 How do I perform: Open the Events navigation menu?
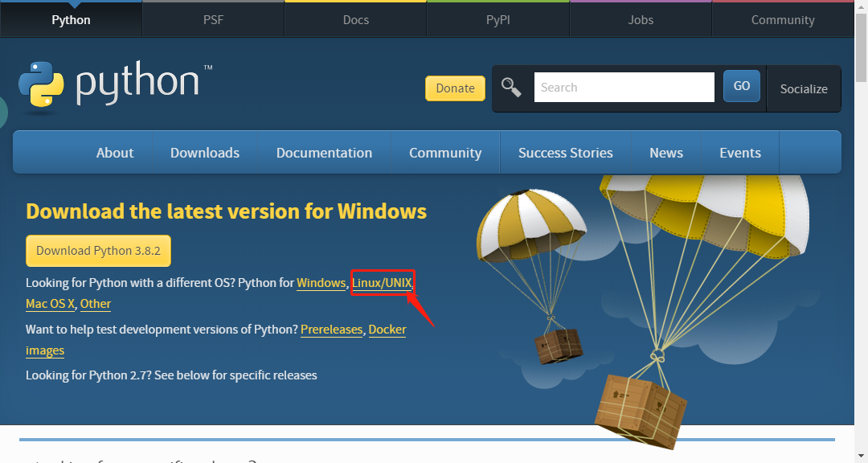point(740,153)
